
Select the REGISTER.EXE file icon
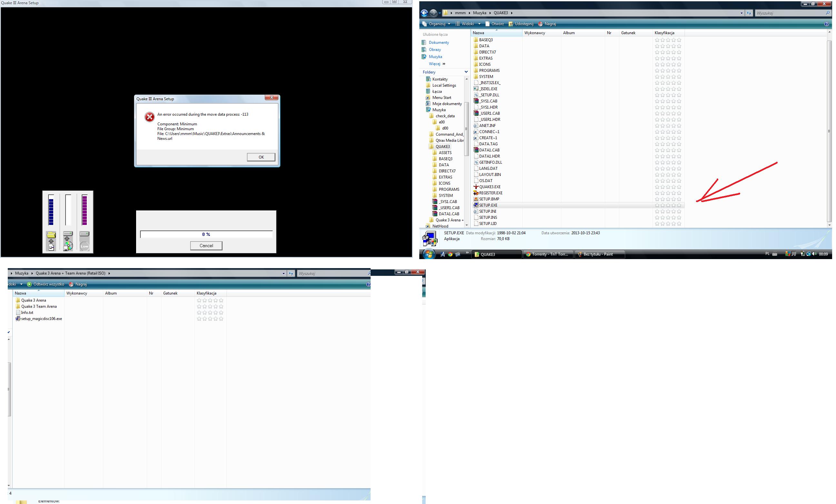[x=476, y=193]
